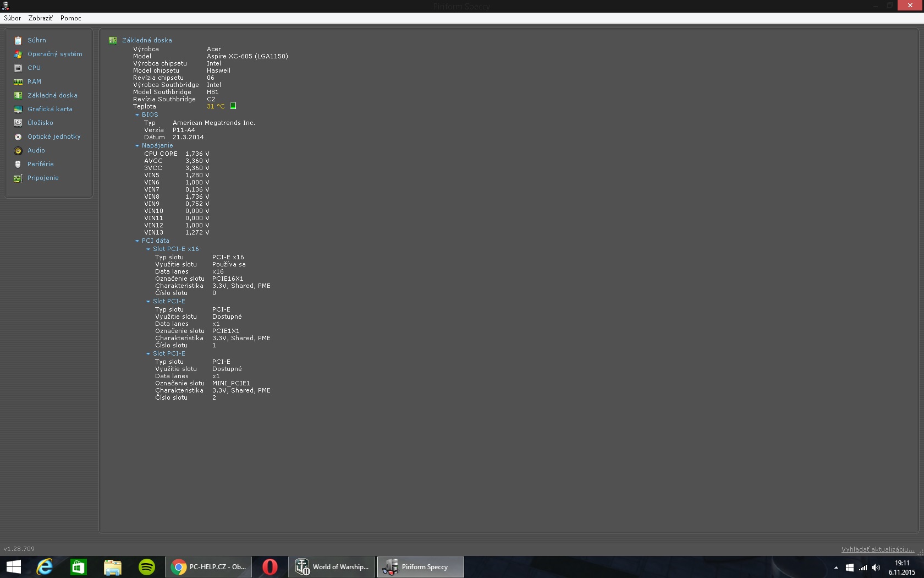The height and width of the screenshot is (578, 924).
Task: Click the BIOS date 21.3.2014
Action: tap(188, 137)
